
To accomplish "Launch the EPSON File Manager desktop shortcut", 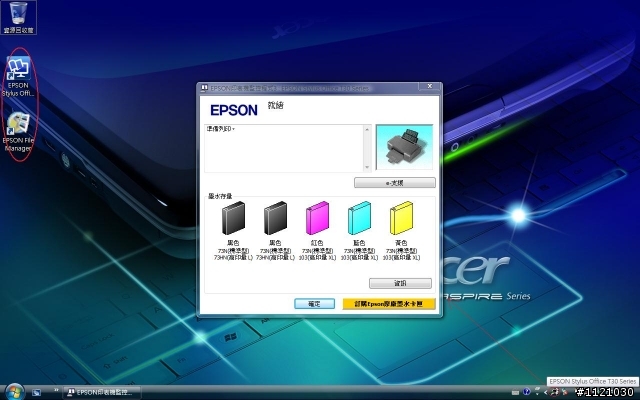I will (x=18, y=131).
